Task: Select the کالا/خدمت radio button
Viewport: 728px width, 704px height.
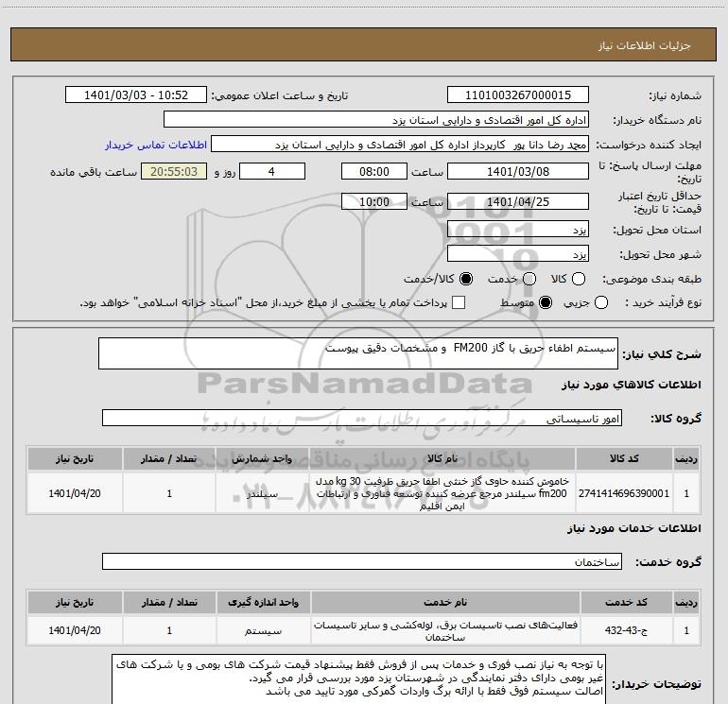Action: click(466, 279)
